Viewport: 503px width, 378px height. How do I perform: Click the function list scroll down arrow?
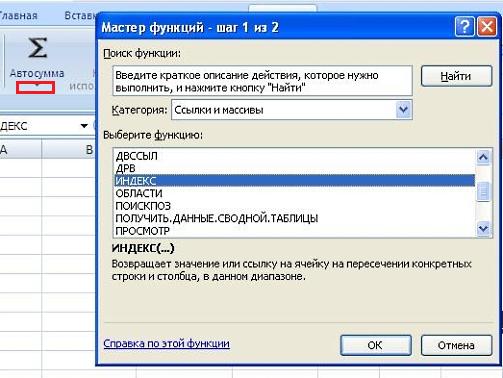[x=483, y=229]
